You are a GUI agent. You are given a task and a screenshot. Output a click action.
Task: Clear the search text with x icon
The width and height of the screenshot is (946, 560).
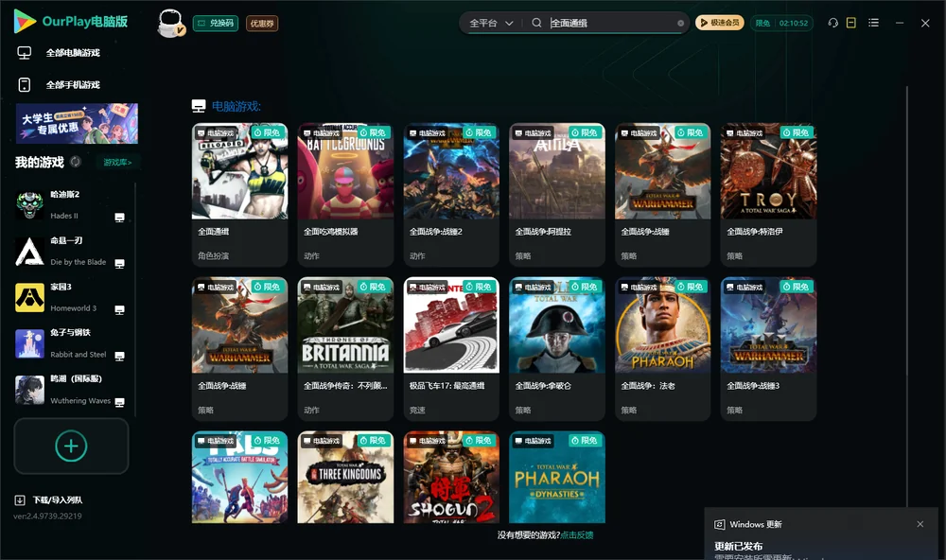[680, 24]
